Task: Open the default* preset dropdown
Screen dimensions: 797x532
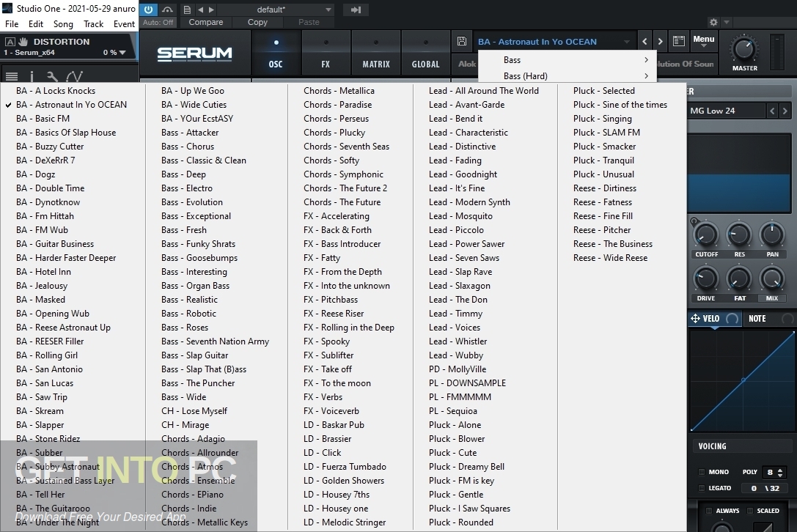Action: pyautogui.click(x=277, y=10)
